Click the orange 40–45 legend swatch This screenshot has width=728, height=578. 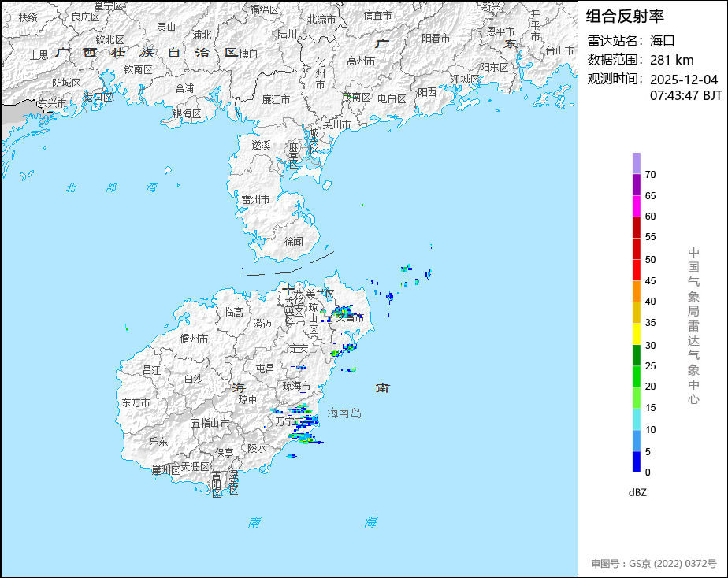637,291
